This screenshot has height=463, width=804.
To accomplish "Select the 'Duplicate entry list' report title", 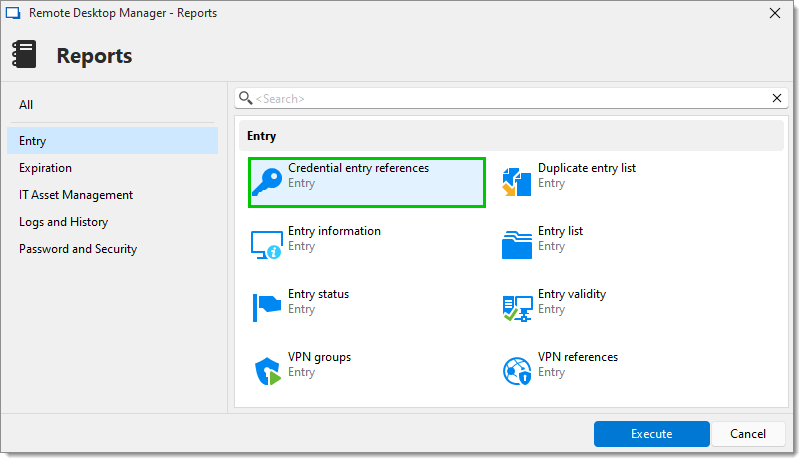I will [x=587, y=168].
